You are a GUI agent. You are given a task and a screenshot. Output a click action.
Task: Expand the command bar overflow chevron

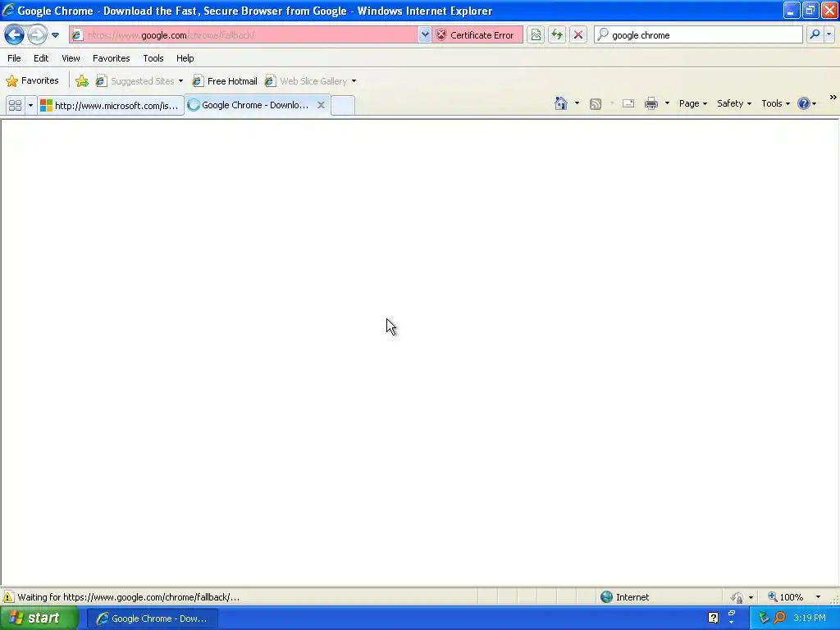click(833, 98)
